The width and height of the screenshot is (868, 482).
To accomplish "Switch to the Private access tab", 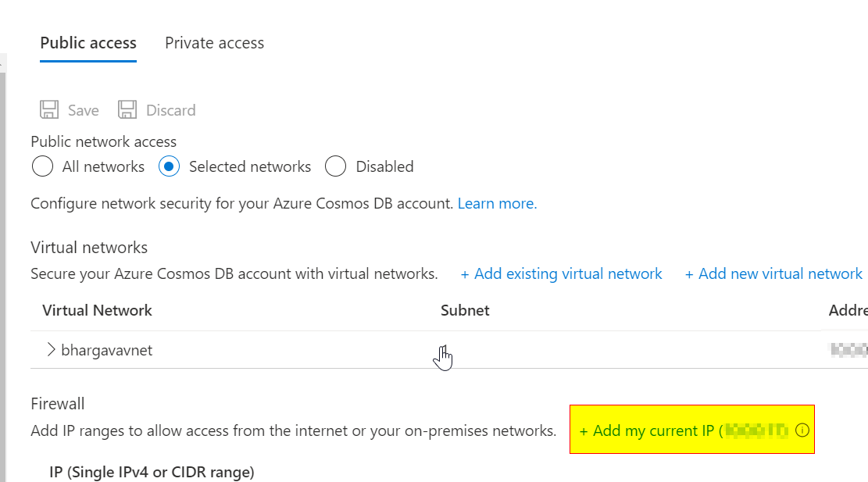I will coord(214,43).
